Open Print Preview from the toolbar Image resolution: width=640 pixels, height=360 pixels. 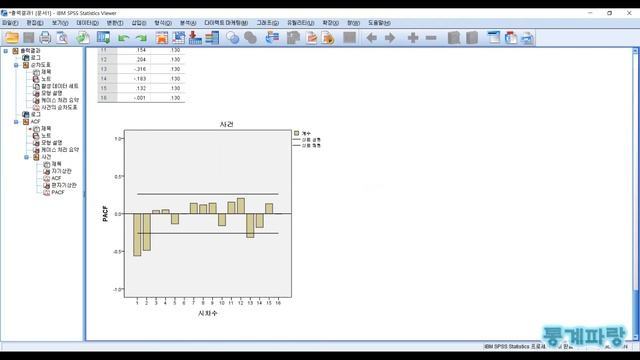pyautogui.click(x=62, y=38)
